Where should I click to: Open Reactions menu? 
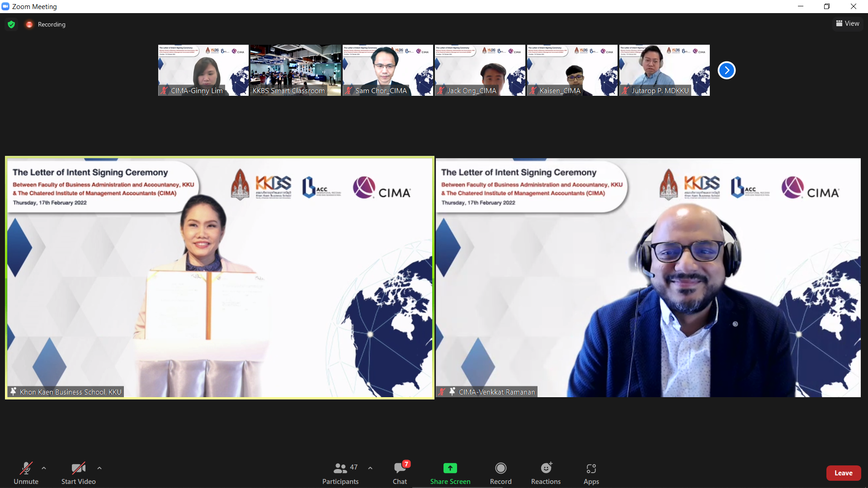coord(546,473)
